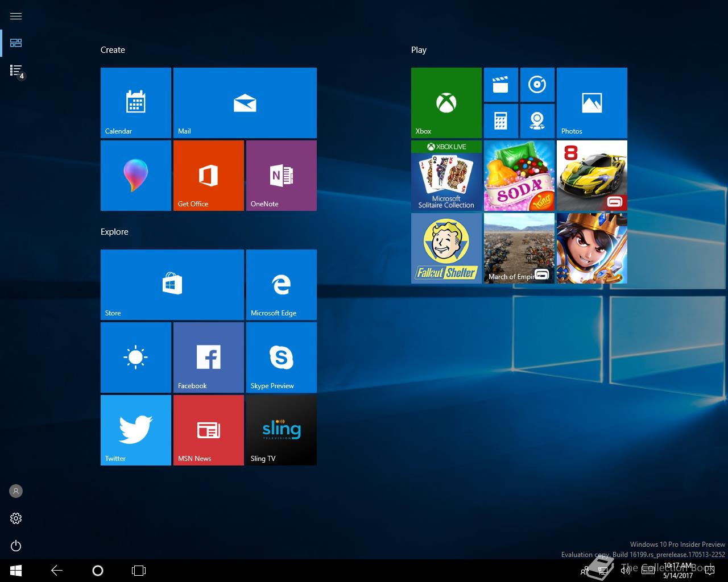Open the Twitter tile
Screen dimensions: 728x582
(x=136, y=430)
